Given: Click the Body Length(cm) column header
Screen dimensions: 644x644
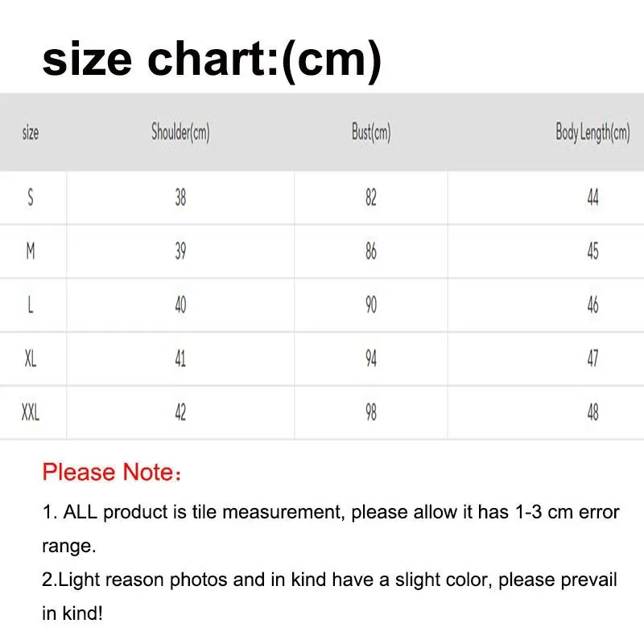Looking at the screenshot, I should click(592, 133).
